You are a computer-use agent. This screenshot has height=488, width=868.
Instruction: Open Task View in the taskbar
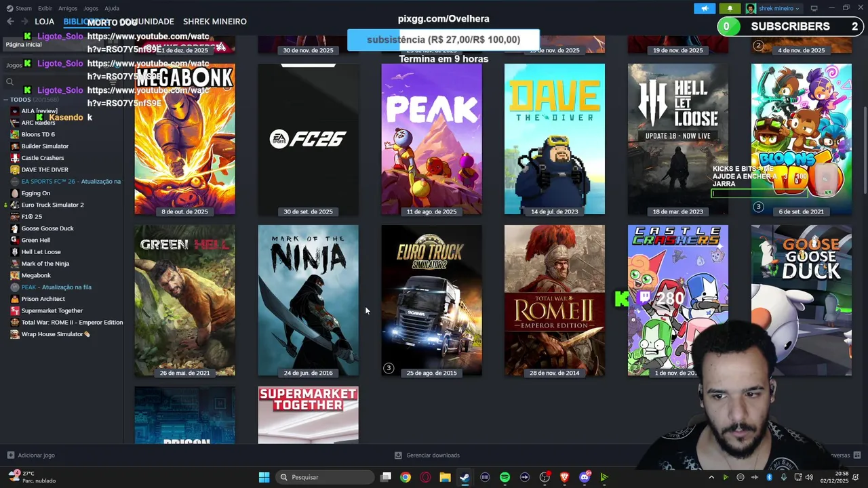pos(386,477)
